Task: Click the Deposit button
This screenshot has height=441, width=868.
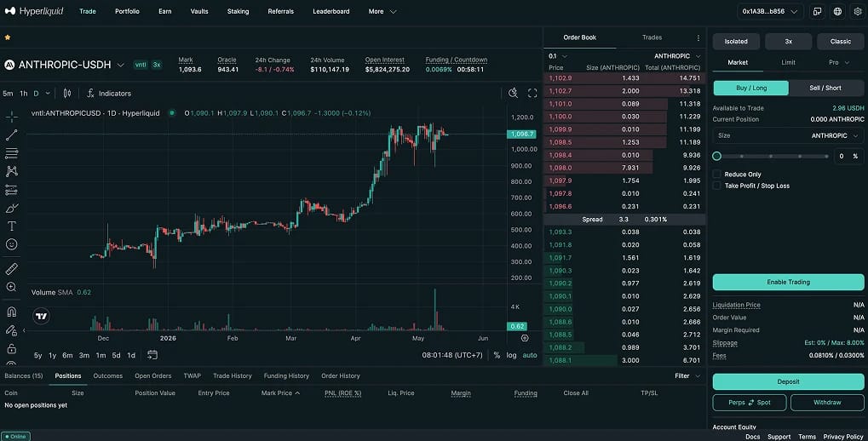Action: click(x=788, y=381)
